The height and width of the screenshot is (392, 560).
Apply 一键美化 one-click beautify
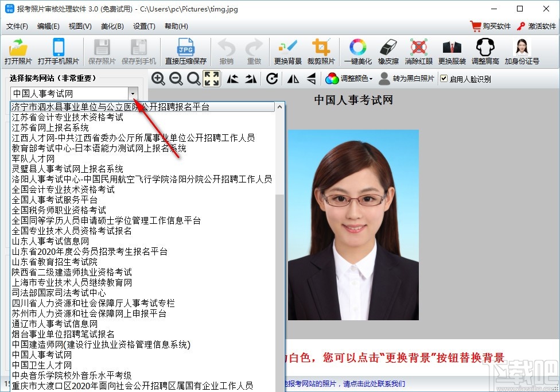(x=358, y=52)
